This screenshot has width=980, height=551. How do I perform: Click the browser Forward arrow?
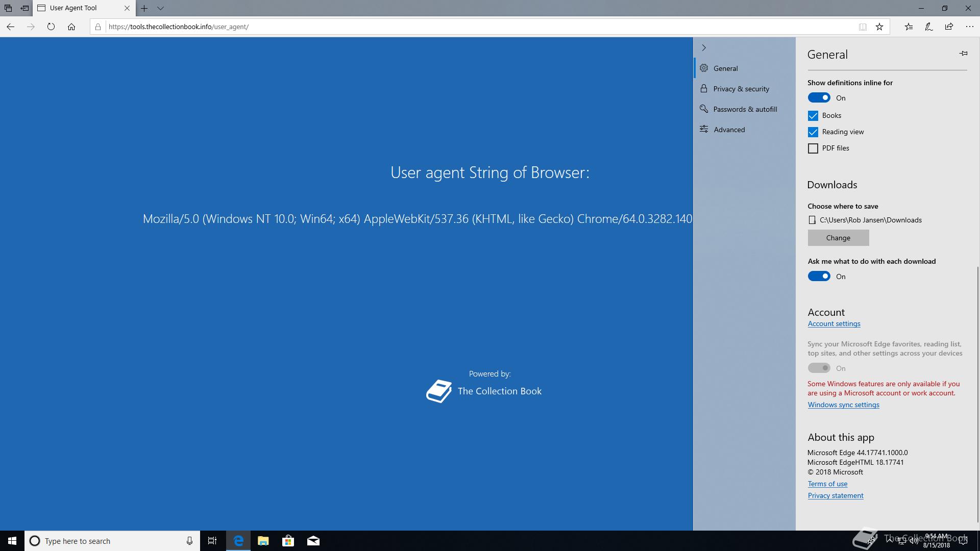tap(31, 27)
